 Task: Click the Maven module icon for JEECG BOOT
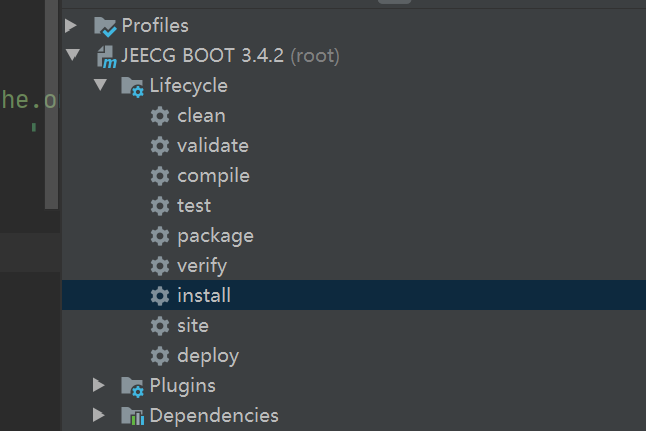pyautogui.click(x=107, y=56)
